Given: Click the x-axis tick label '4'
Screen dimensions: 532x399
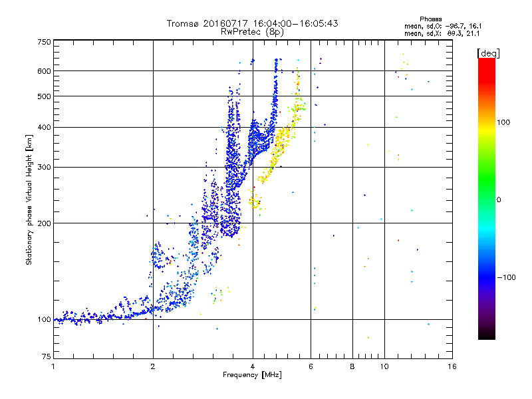Looking at the screenshot, I should coord(253,366).
